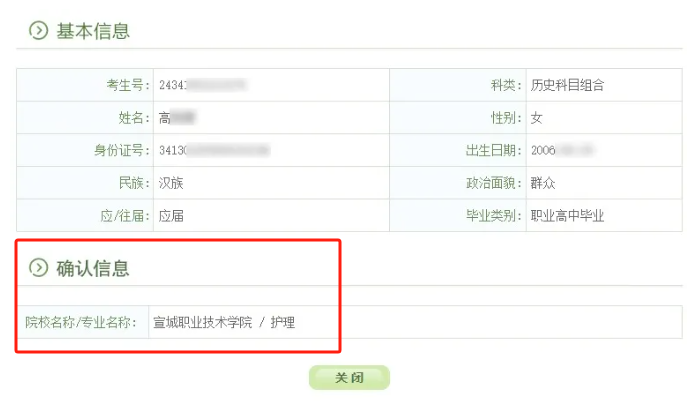Click the arrow icon beside 基本信息
This screenshot has height=411, width=696.
(x=38, y=31)
